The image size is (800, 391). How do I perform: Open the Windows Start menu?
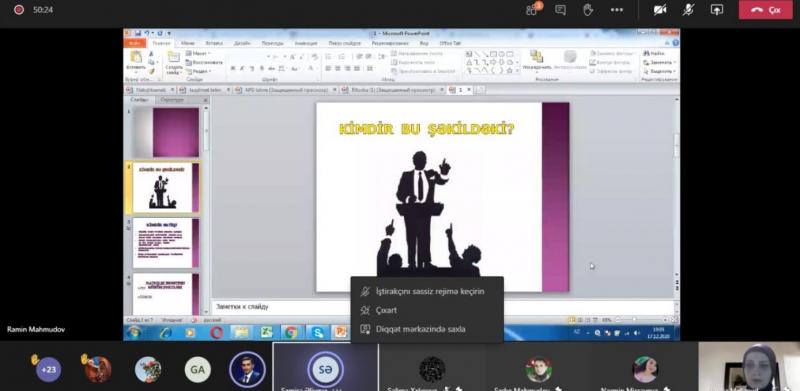[134, 333]
